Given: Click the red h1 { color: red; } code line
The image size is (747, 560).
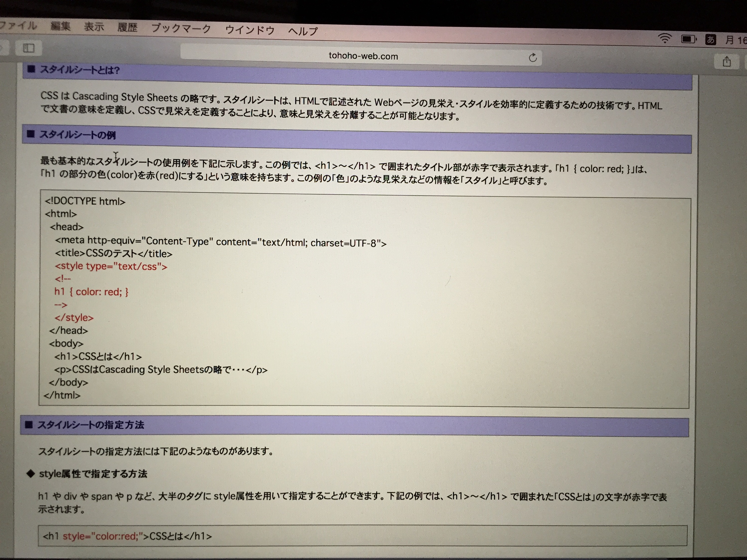Looking at the screenshot, I should point(92,292).
